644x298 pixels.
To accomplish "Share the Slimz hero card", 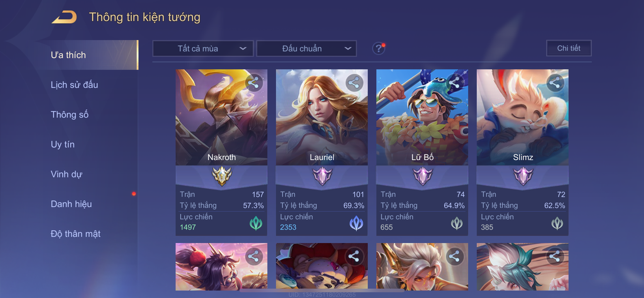I will 555,83.
